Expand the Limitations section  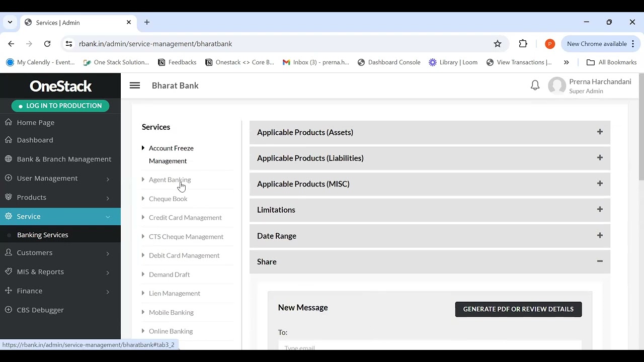click(430, 210)
